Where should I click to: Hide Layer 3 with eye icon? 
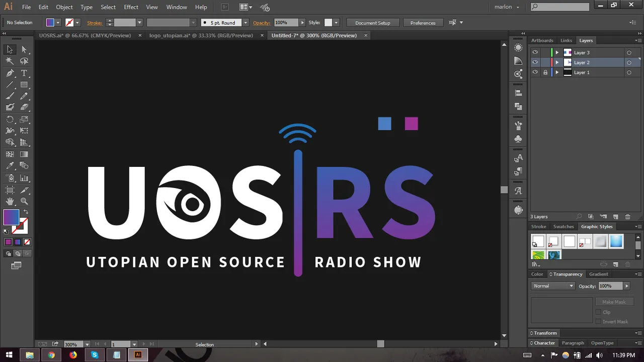tap(535, 52)
